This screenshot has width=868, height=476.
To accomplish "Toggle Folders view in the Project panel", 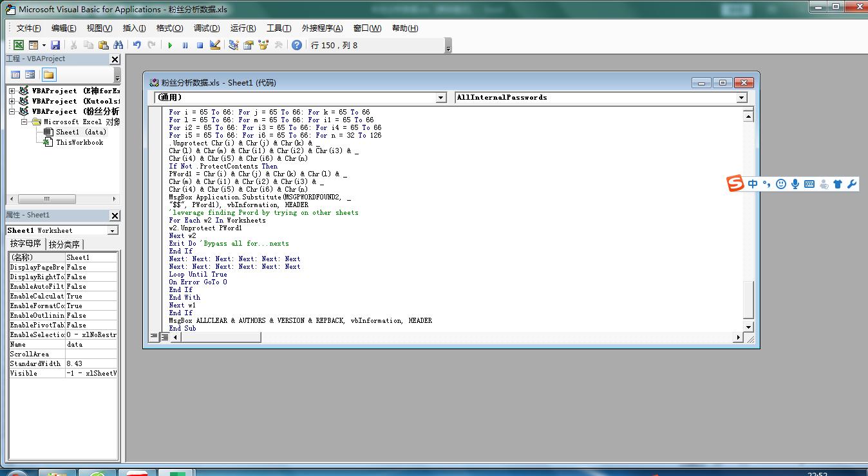I will click(x=49, y=75).
